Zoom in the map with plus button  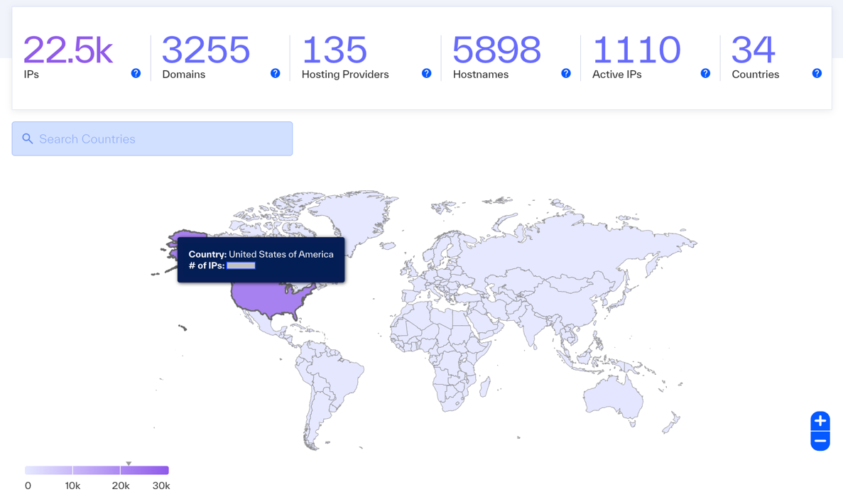point(820,421)
